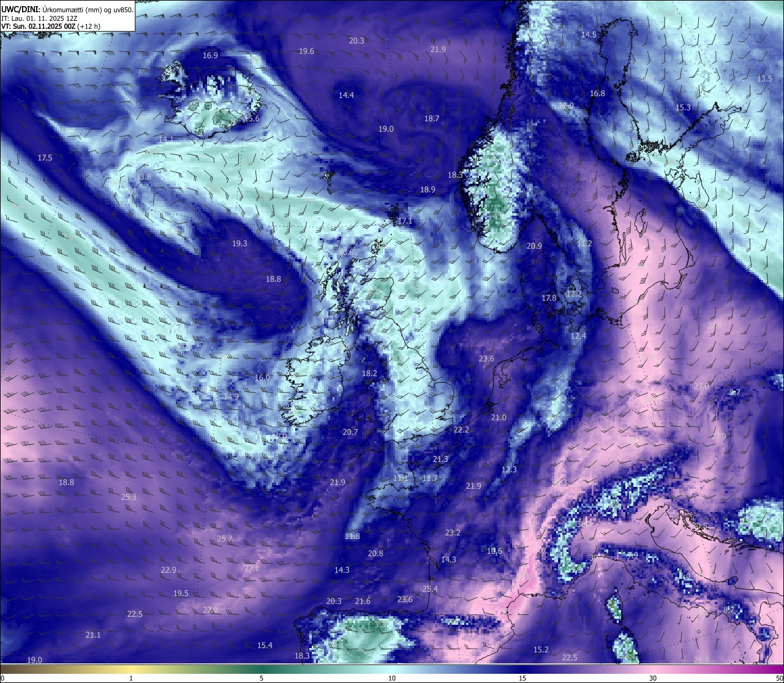Click the 12.3 value on the map

tap(509, 469)
